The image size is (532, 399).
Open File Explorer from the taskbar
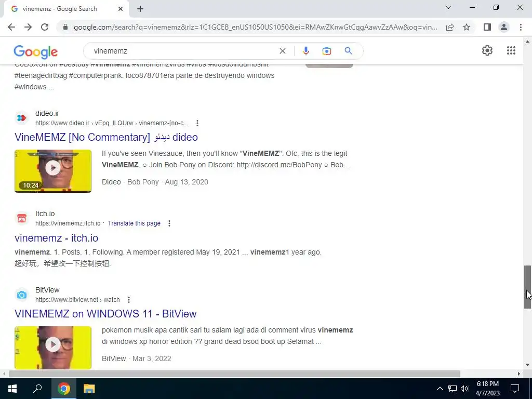(89, 389)
